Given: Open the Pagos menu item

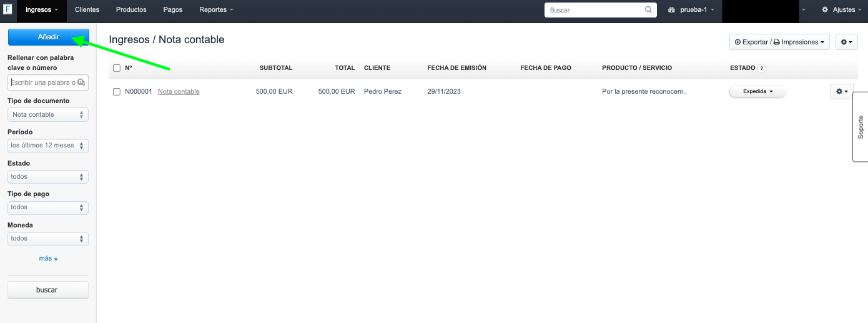Looking at the screenshot, I should coord(173,10).
